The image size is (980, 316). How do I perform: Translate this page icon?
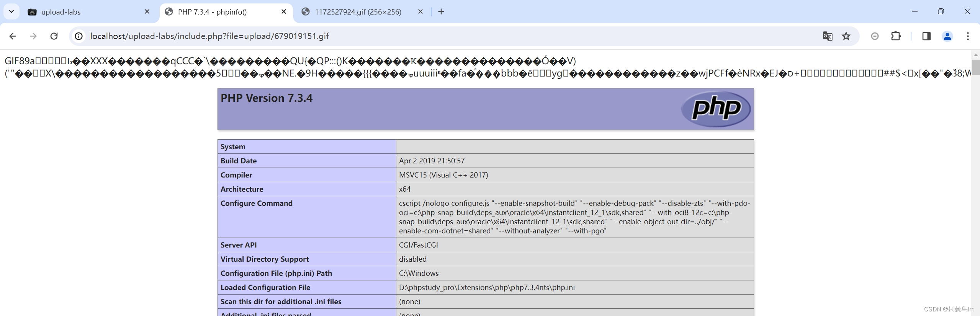828,36
